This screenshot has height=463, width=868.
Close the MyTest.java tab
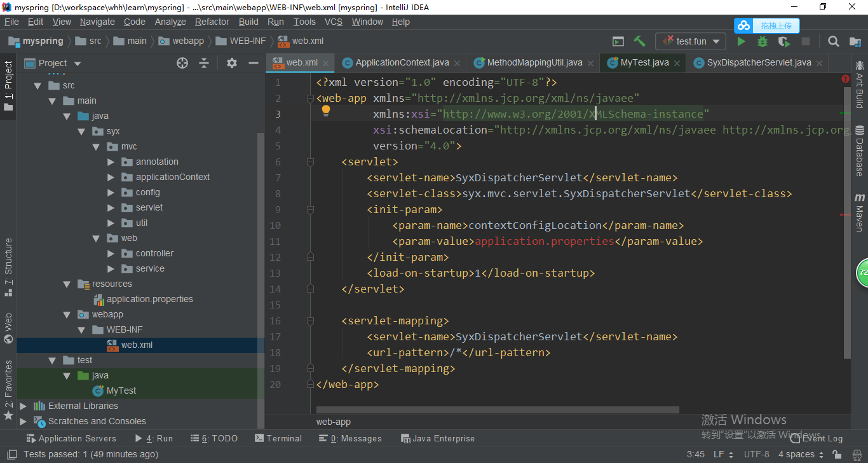[x=677, y=63]
